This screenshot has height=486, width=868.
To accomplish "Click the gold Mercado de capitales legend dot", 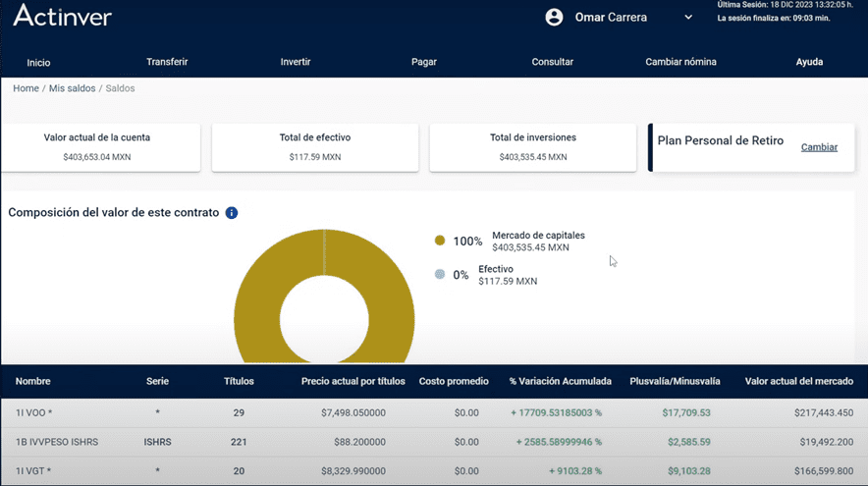I will (440, 241).
